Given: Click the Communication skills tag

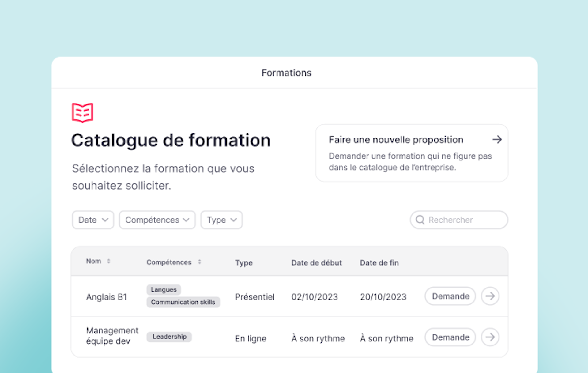Looking at the screenshot, I should pyautogui.click(x=183, y=302).
